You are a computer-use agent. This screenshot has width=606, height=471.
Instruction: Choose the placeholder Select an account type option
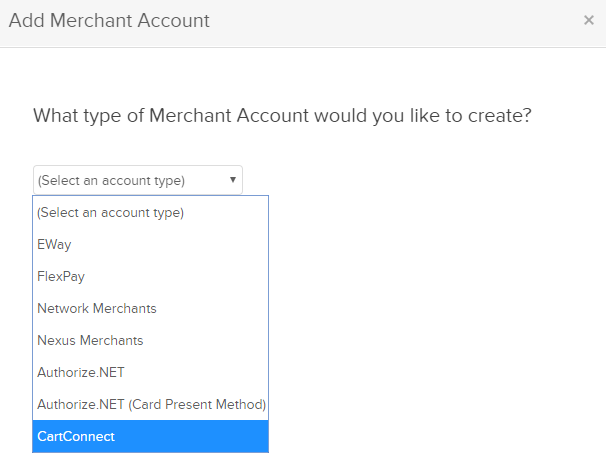click(150, 212)
